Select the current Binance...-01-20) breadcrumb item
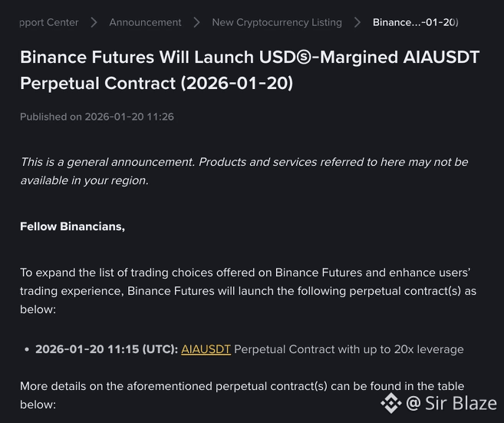504x423 pixels. (416, 22)
